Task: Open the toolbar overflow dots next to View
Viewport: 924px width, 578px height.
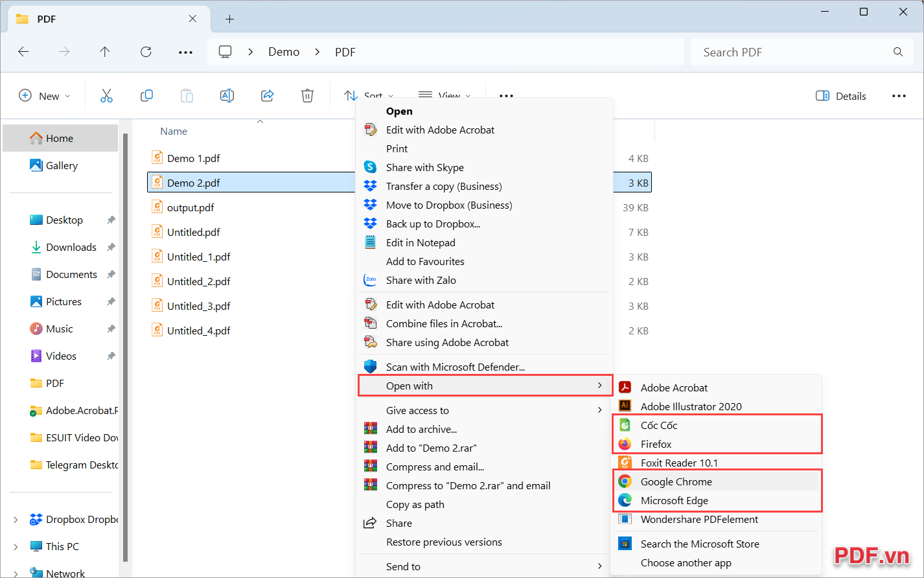Action: click(507, 96)
